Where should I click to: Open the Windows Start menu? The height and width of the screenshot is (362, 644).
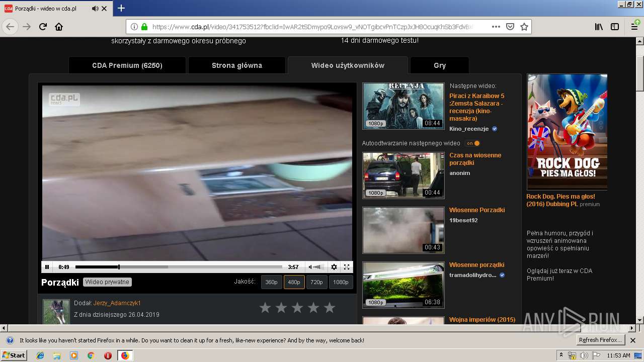(14, 355)
